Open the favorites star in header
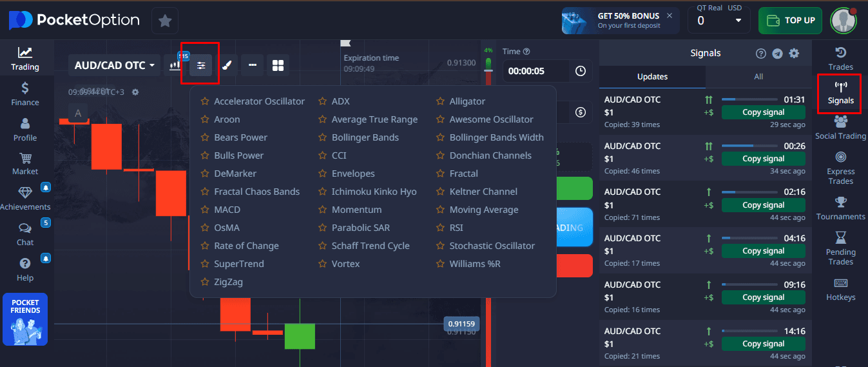Viewport: 868px width, 367px height. click(x=165, y=21)
